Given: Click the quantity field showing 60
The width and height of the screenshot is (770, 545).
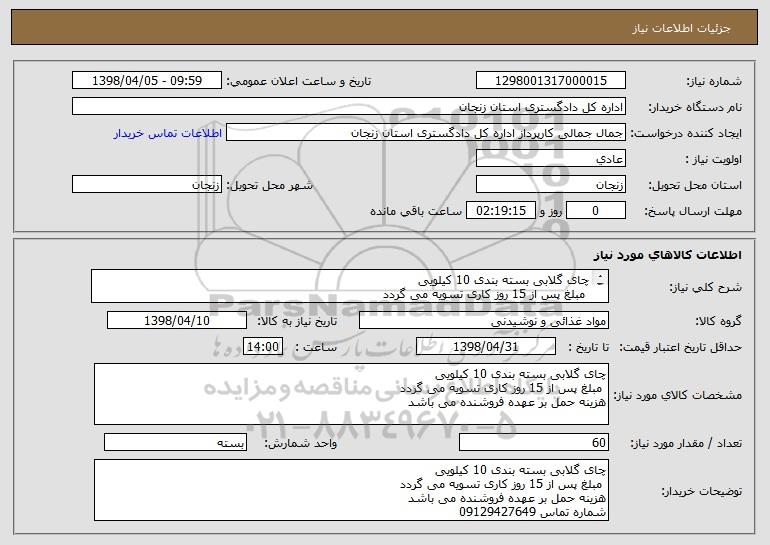Looking at the screenshot, I should tap(534, 442).
